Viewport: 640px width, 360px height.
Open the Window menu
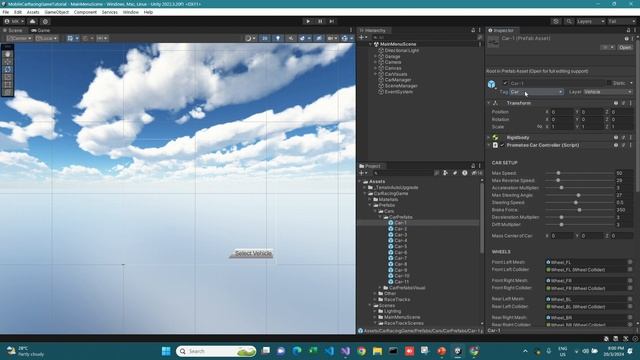coord(131,12)
